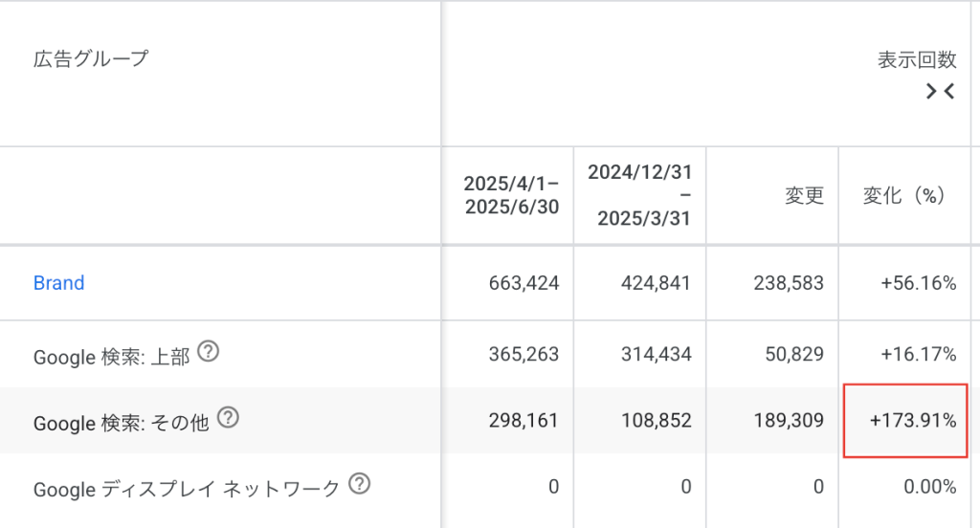Select the Google ディスプレイ ネットワーク row label
This screenshot has width=980, height=528.
coord(187,488)
